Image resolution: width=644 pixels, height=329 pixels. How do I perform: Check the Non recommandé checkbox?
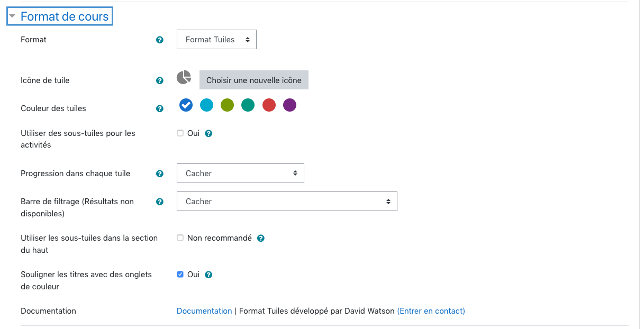coord(180,238)
